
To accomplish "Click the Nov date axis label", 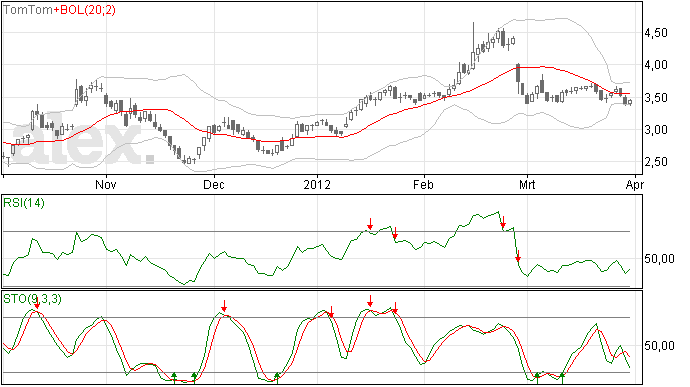I will (106, 184).
